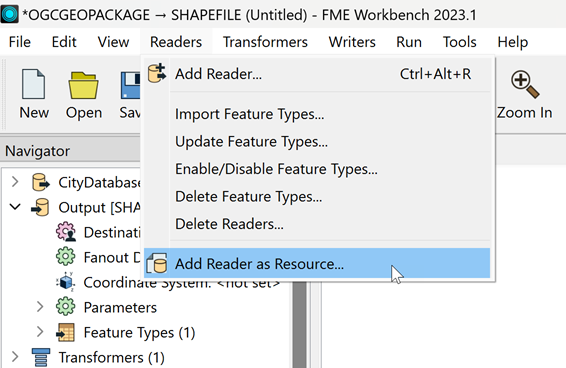Viewport: 566px width, 368px height.
Task: Choose Update Feature Types...
Action: pos(317,141)
